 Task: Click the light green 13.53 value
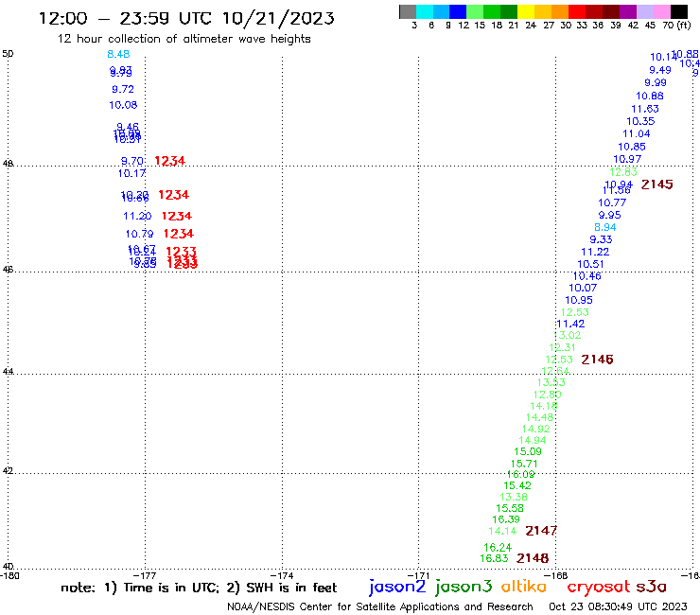(x=551, y=383)
